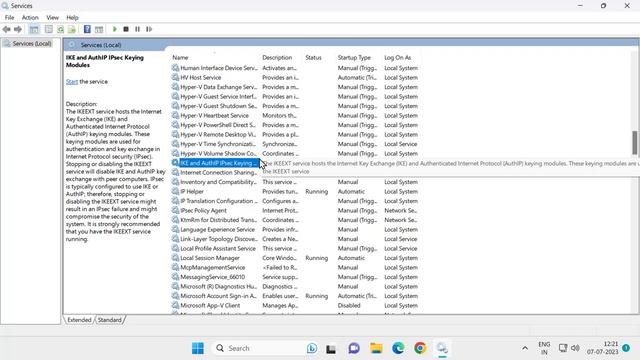
Task: Select gear icon of Microsoft App-V Client
Action: coord(175,305)
